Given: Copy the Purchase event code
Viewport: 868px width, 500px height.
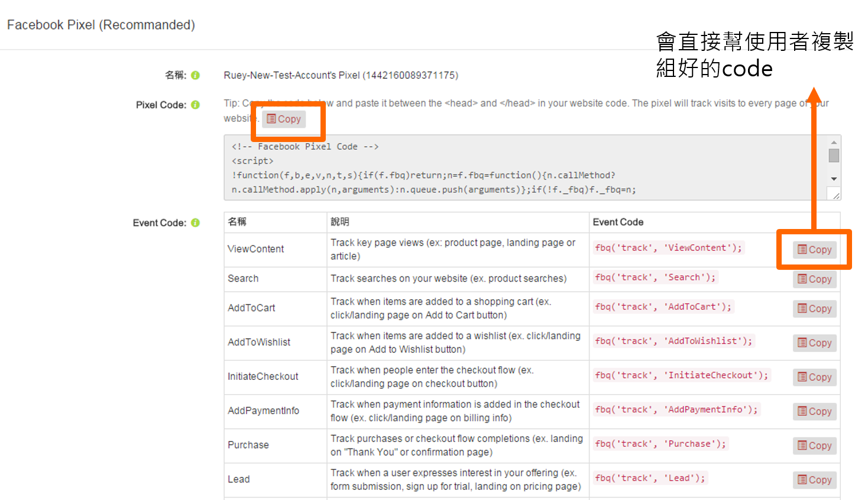Looking at the screenshot, I should click(814, 446).
